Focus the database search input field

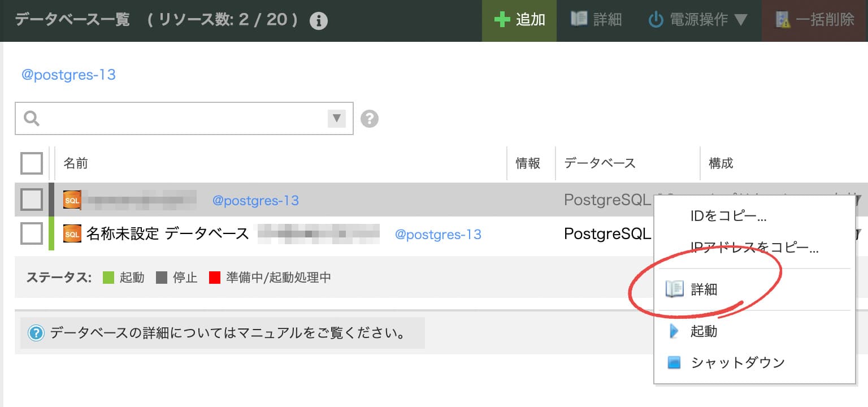point(184,118)
